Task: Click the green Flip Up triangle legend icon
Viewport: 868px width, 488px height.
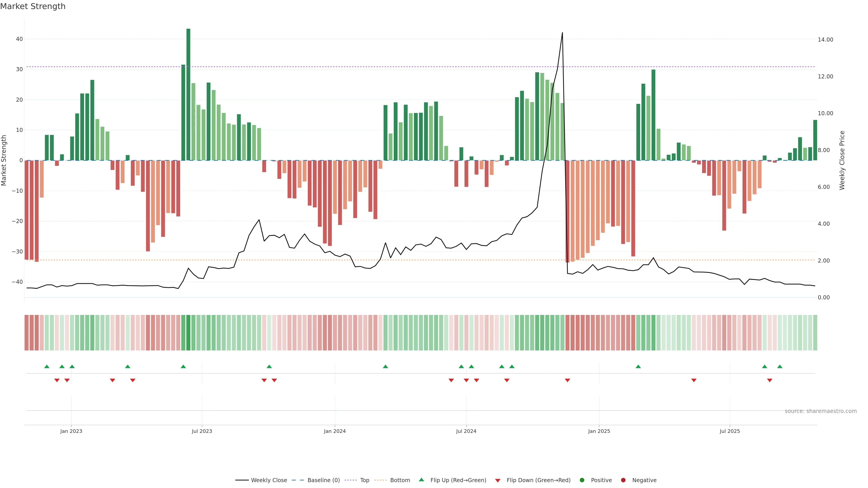Action: [x=421, y=480]
